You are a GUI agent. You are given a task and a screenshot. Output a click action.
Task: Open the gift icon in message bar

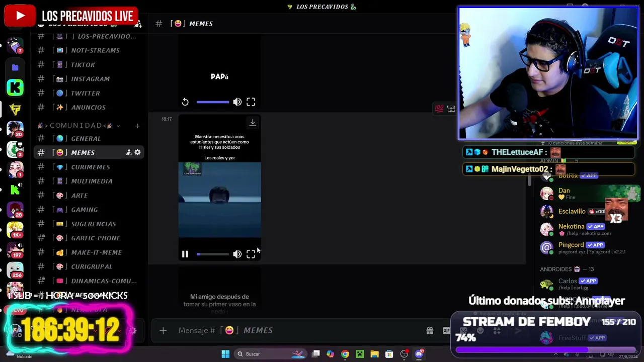coord(430,330)
